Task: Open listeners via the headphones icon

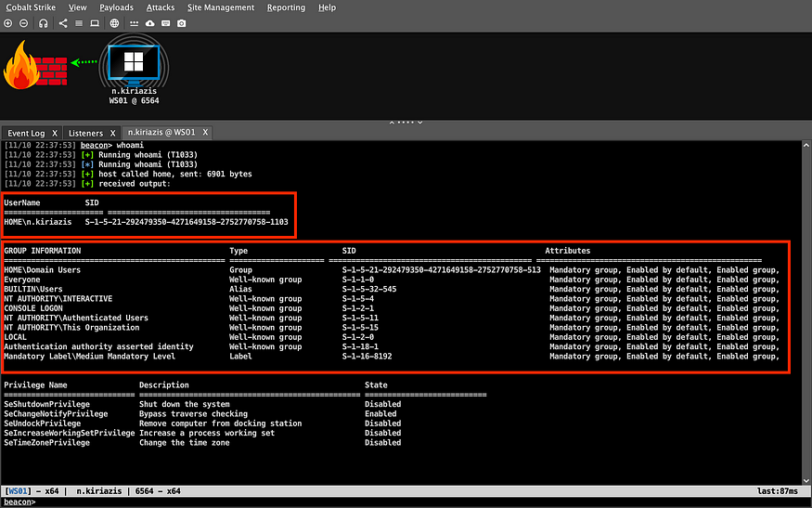Action: click(x=44, y=23)
